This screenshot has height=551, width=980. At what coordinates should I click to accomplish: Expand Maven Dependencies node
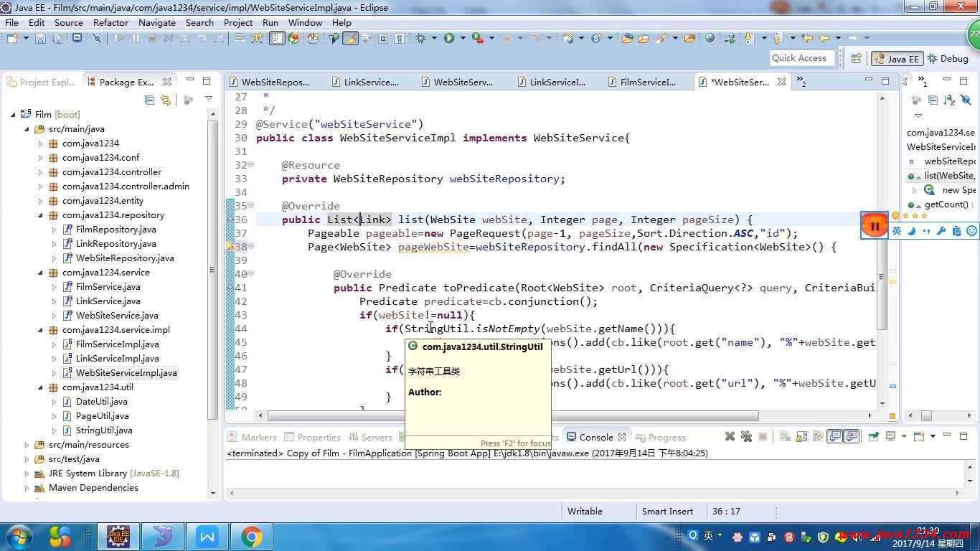click(x=27, y=488)
